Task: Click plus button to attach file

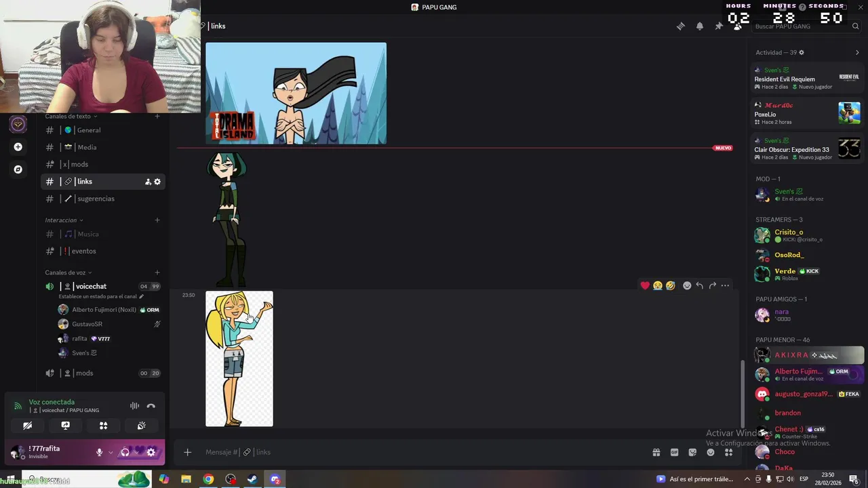Action: click(188, 452)
